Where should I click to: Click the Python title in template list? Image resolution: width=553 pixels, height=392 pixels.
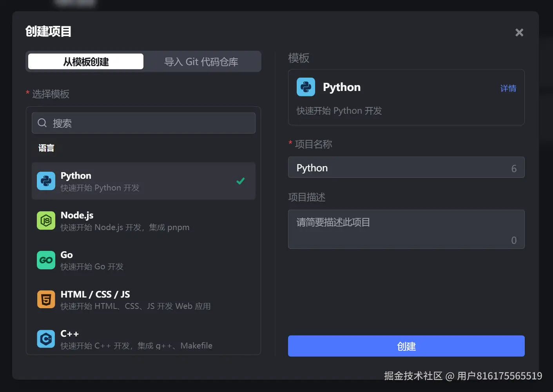point(76,176)
